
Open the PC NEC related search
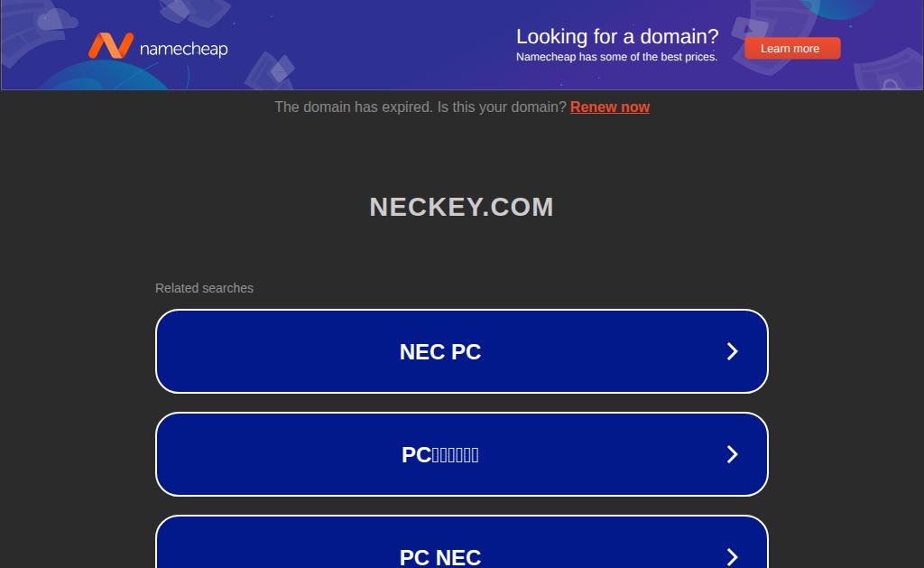click(461, 542)
